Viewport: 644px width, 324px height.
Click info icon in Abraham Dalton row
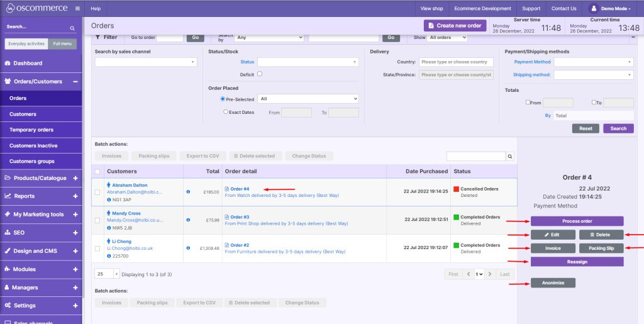[x=188, y=192]
